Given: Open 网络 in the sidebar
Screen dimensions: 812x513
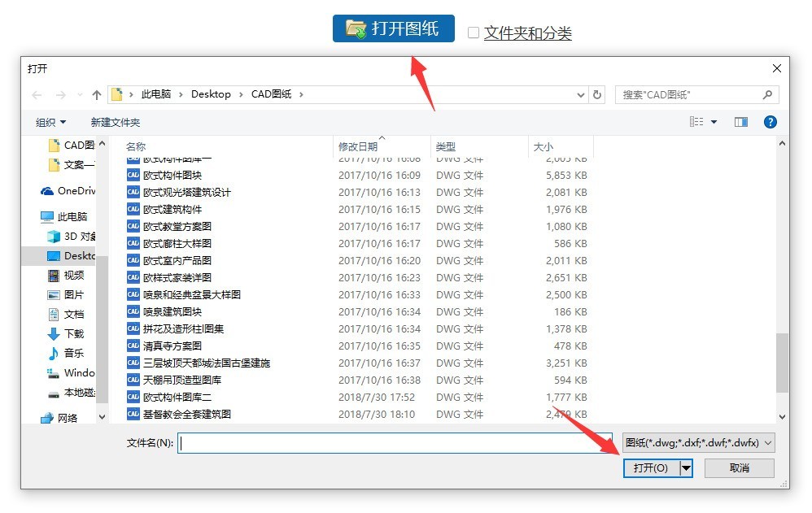Looking at the screenshot, I should [59, 418].
